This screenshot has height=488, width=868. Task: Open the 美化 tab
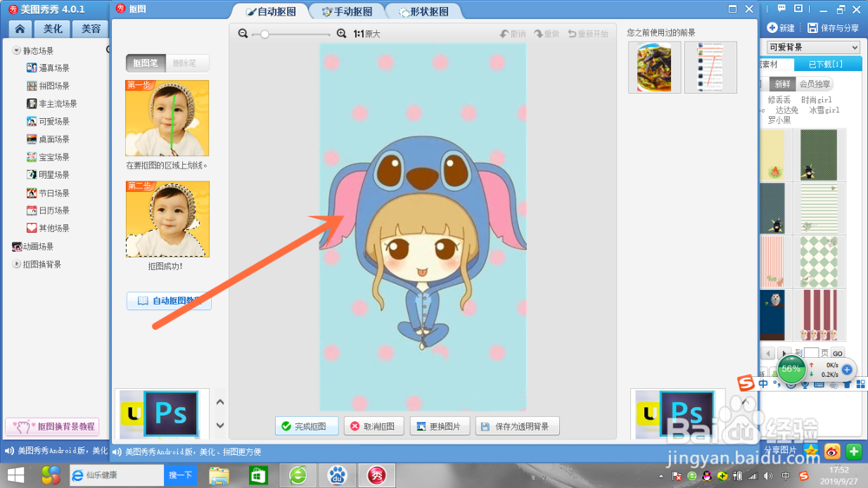point(53,29)
